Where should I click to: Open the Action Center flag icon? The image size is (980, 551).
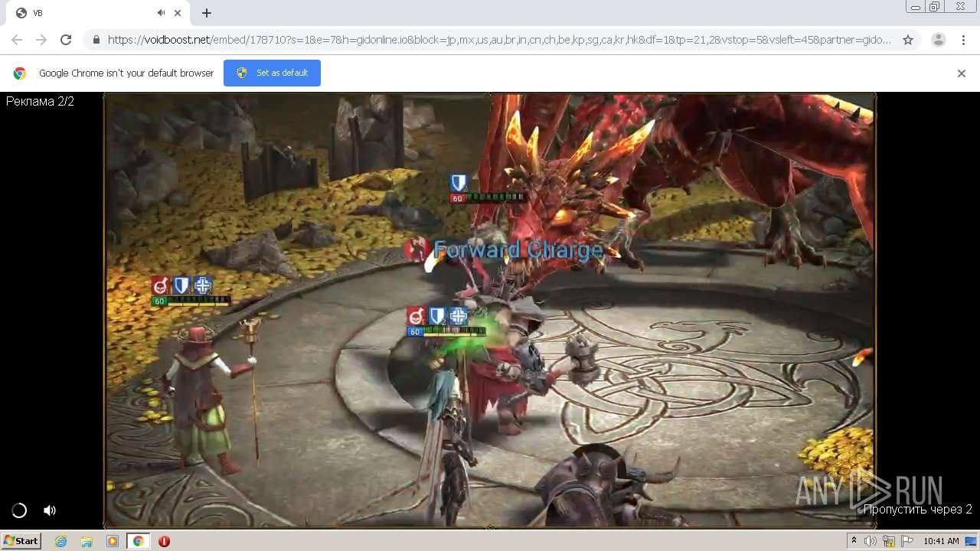click(906, 541)
